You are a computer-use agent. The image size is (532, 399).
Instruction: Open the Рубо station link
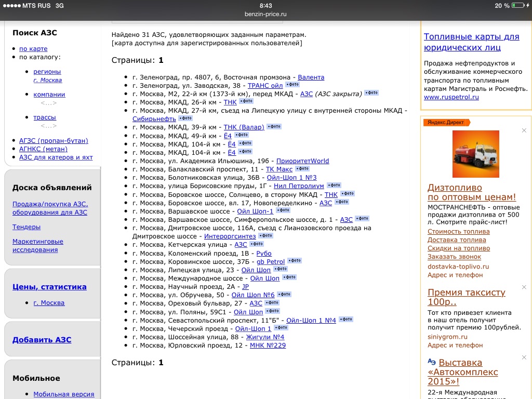(264, 254)
